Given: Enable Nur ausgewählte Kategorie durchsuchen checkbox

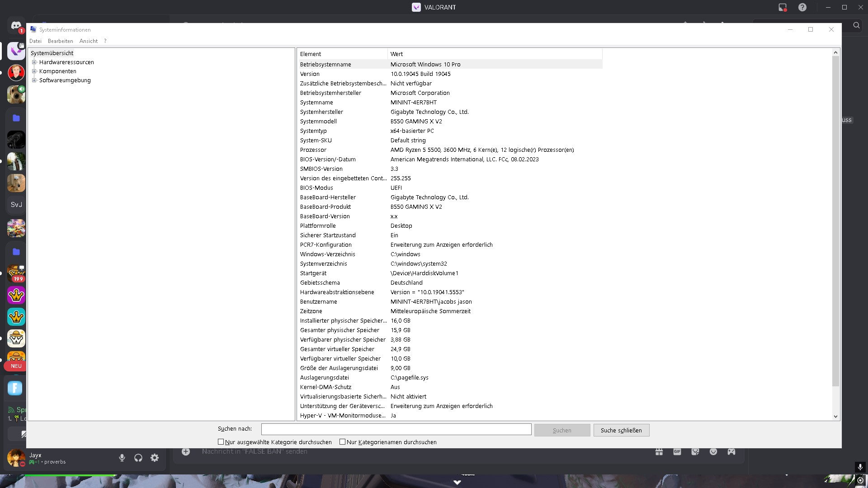Looking at the screenshot, I should click(x=221, y=442).
